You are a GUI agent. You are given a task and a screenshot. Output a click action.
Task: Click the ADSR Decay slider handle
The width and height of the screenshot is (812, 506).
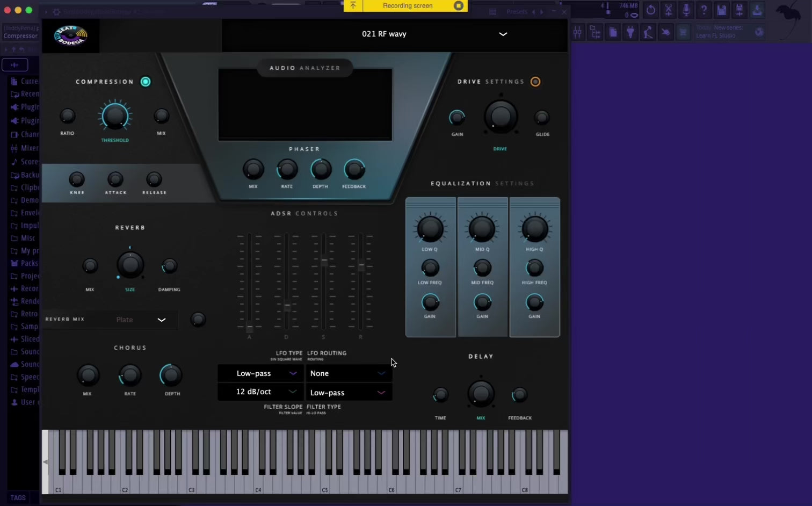click(x=287, y=307)
